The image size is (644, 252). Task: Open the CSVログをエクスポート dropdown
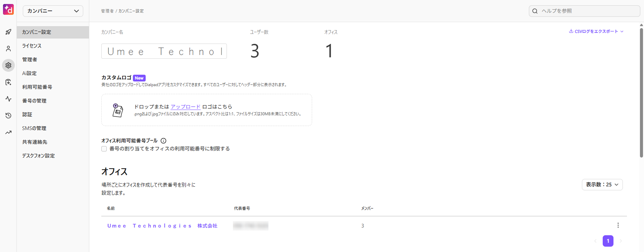click(x=596, y=31)
